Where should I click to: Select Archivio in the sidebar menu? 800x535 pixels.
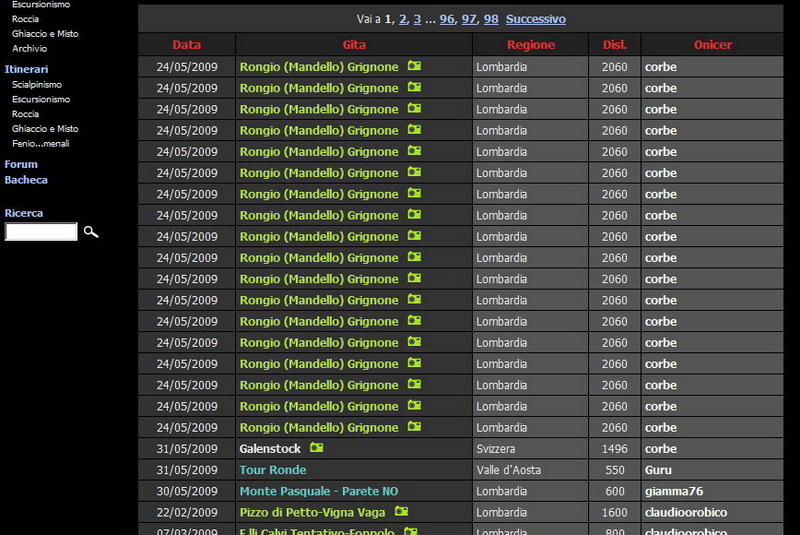pos(29,48)
